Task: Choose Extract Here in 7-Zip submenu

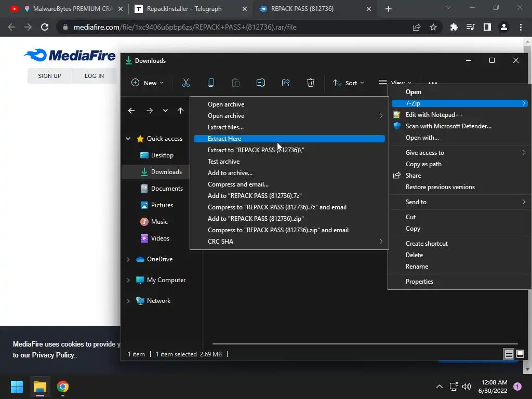Action: click(289, 138)
